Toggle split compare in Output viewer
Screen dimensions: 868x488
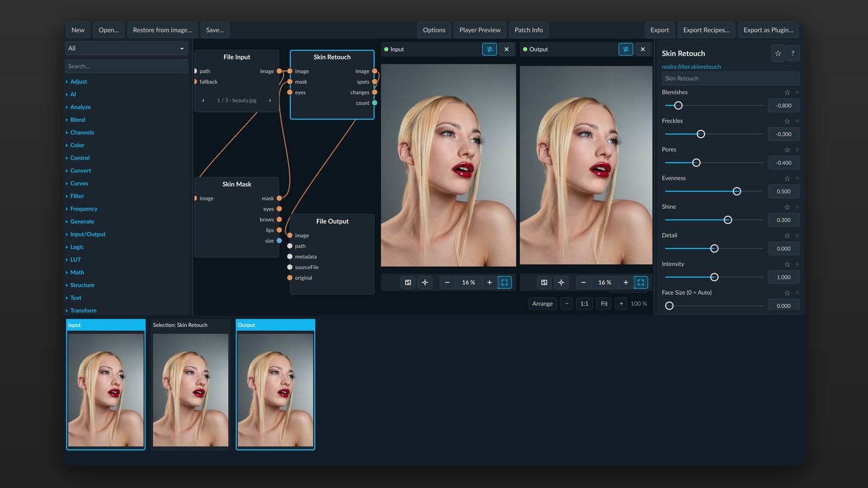544,282
